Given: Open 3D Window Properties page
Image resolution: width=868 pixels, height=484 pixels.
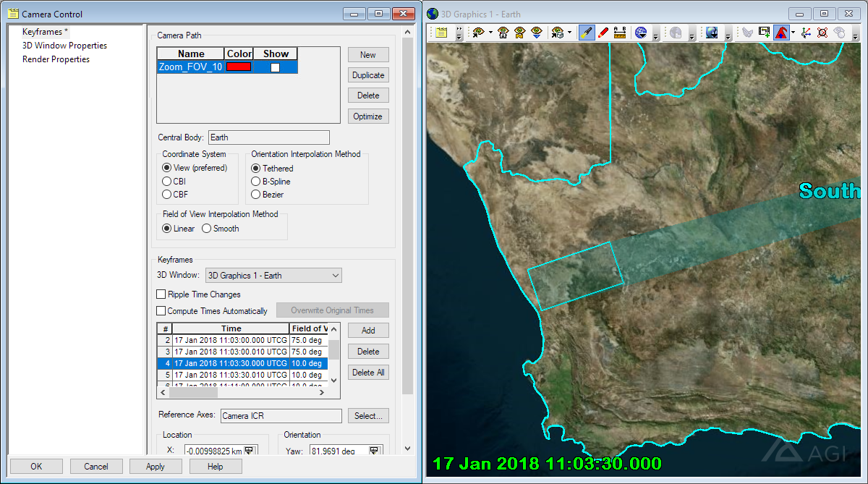Looking at the screenshot, I should pyautogui.click(x=64, y=46).
